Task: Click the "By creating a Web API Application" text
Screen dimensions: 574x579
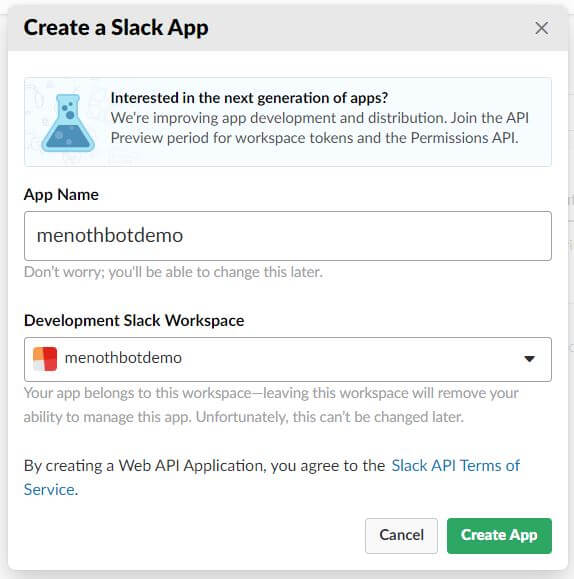Action: [204, 466]
